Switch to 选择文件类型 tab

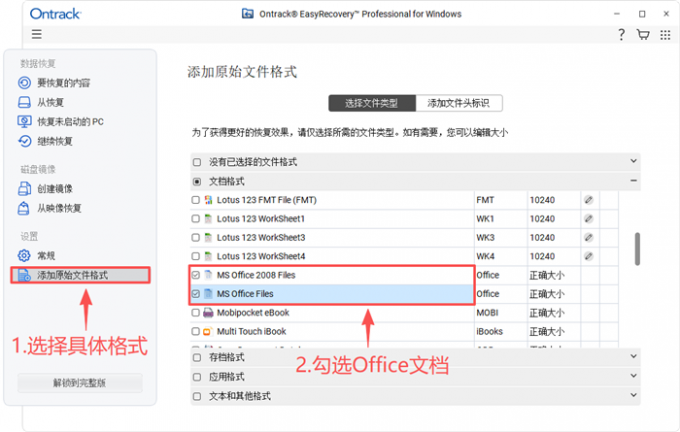pyautogui.click(x=372, y=103)
